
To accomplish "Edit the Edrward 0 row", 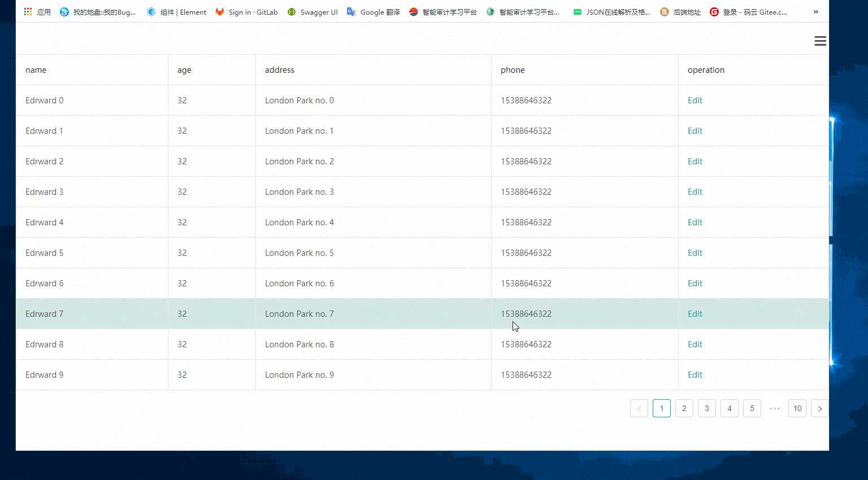I will pyautogui.click(x=695, y=101).
